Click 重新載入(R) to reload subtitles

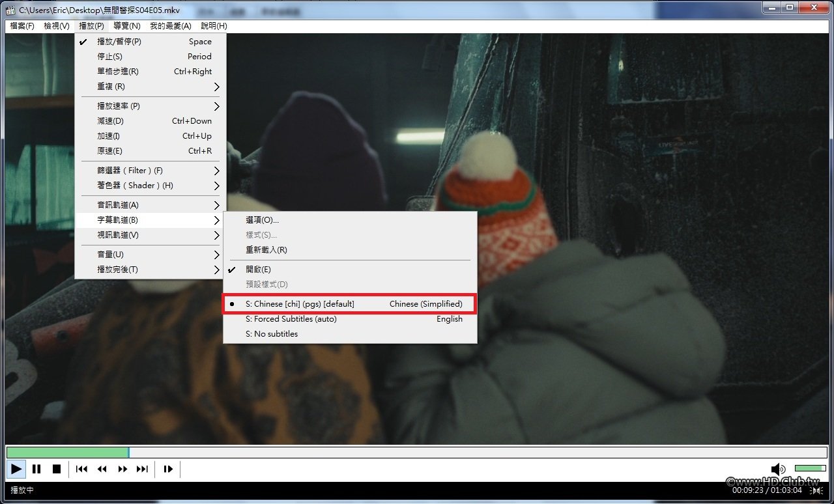(x=350, y=250)
